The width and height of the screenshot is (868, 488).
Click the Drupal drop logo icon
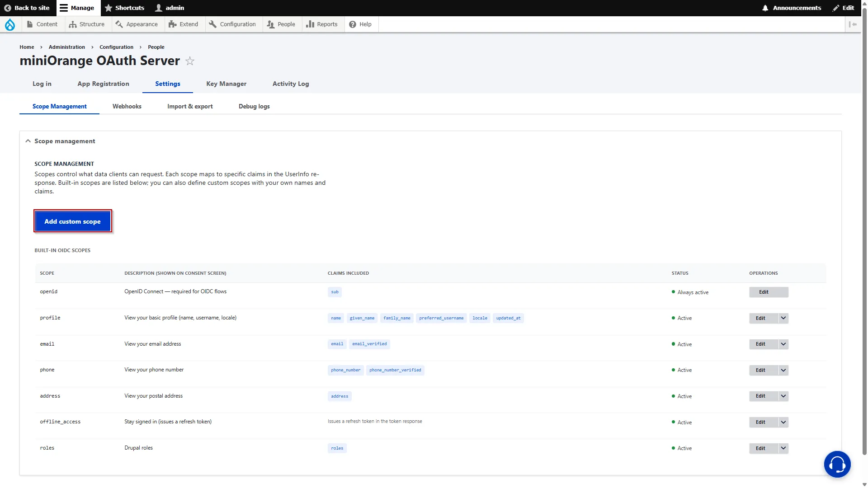click(x=10, y=24)
